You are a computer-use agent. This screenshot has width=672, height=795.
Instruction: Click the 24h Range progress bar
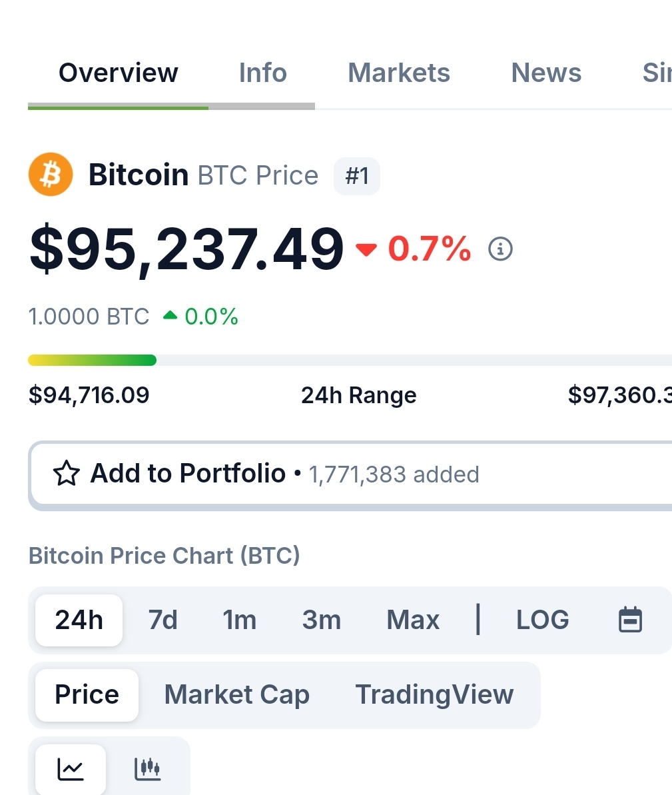[350, 361]
